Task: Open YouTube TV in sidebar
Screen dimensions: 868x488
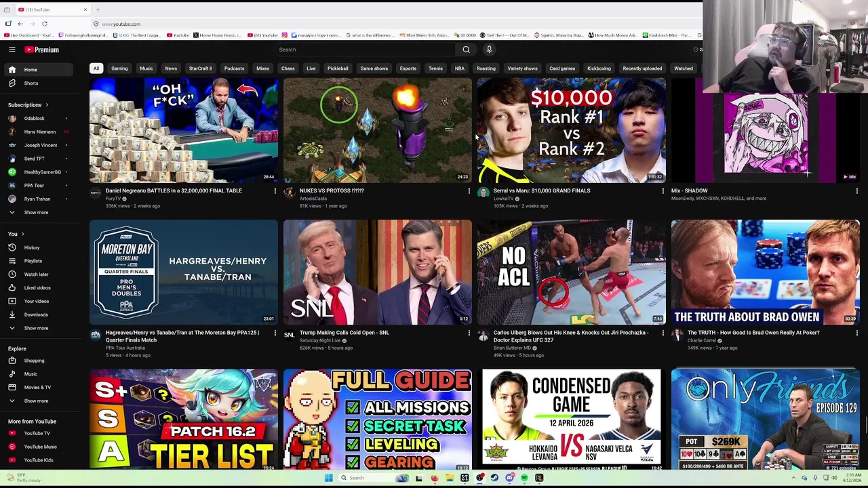Action: (38, 433)
